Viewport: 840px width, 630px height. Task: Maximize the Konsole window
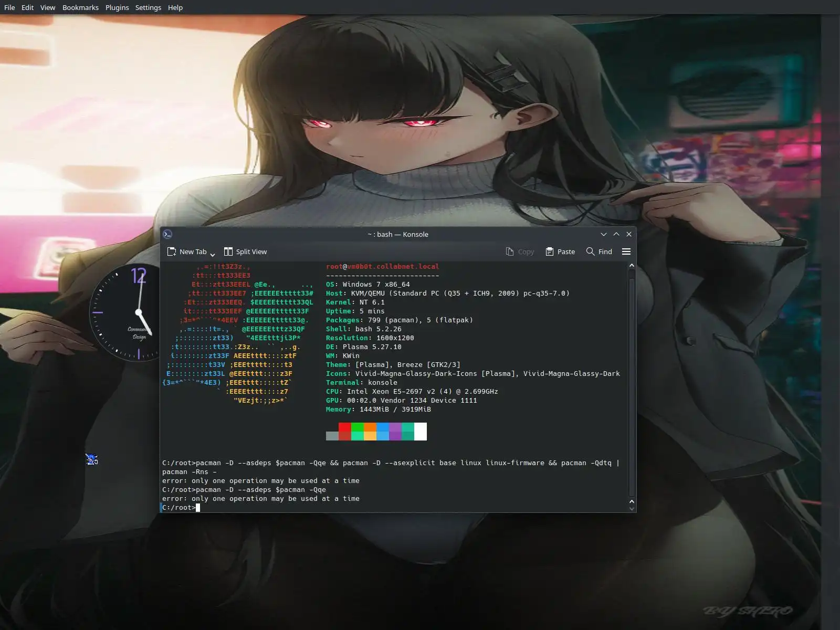[616, 234]
